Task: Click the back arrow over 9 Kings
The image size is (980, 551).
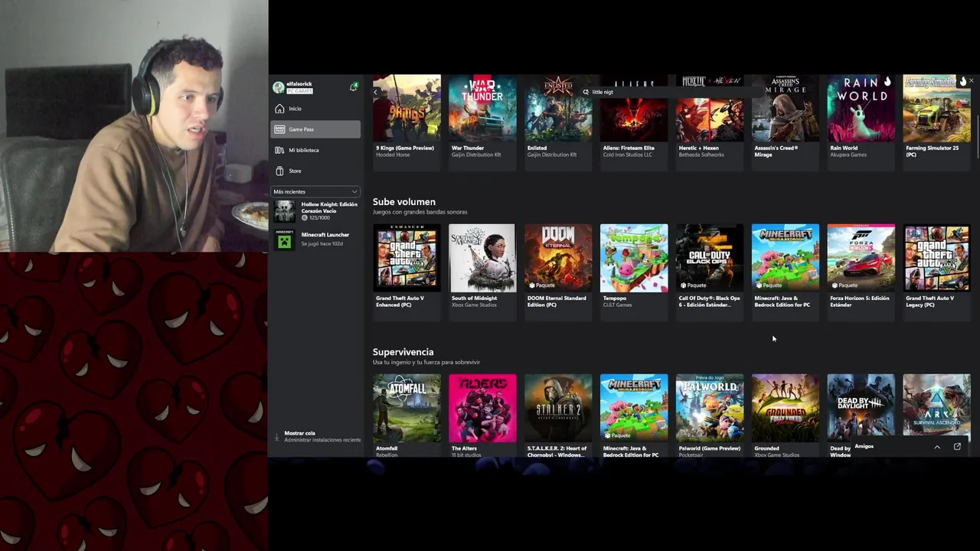Action: [x=376, y=92]
